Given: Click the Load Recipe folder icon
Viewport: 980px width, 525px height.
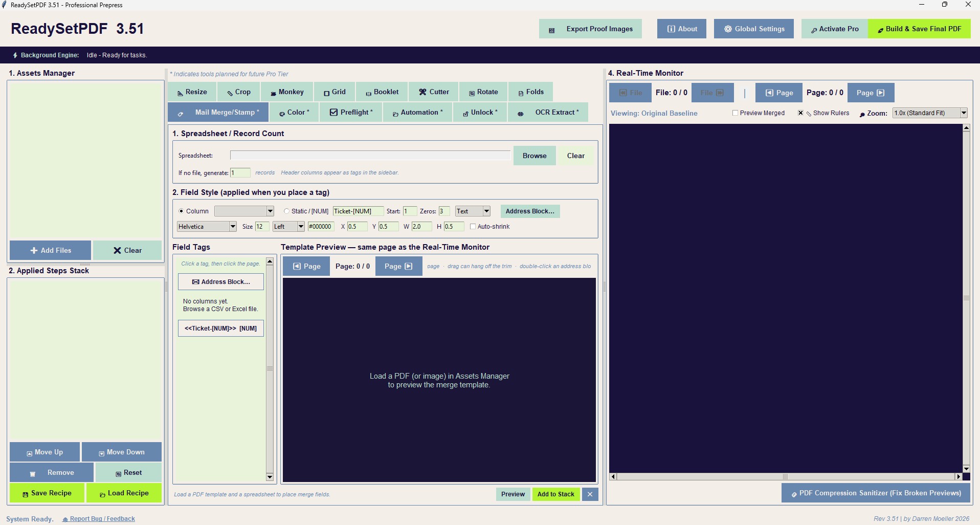Looking at the screenshot, I should click(x=102, y=494).
